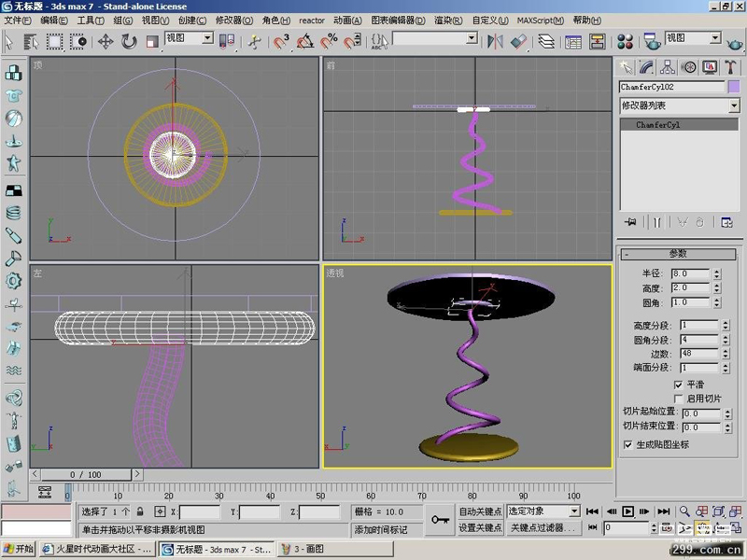Click the Remove Modifier trash icon
The height and width of the screenshot is (560, 747).
(x=699, y=222)
